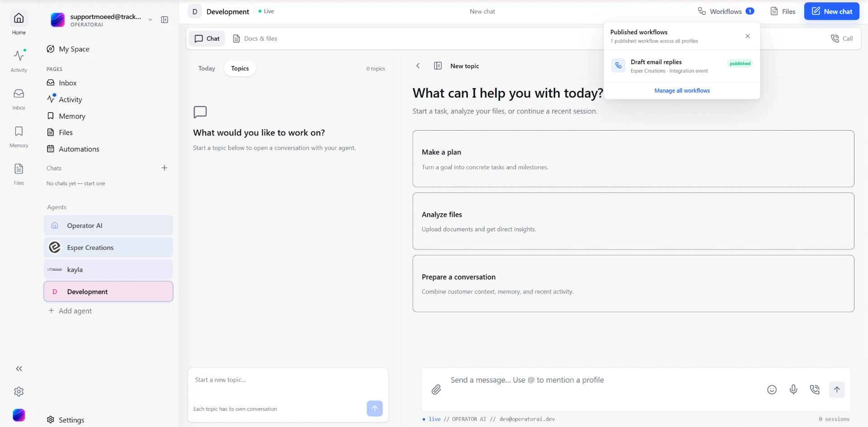Send message with the up arrow
The width and height of the screenshot is (868, 427).
point(837,389)
